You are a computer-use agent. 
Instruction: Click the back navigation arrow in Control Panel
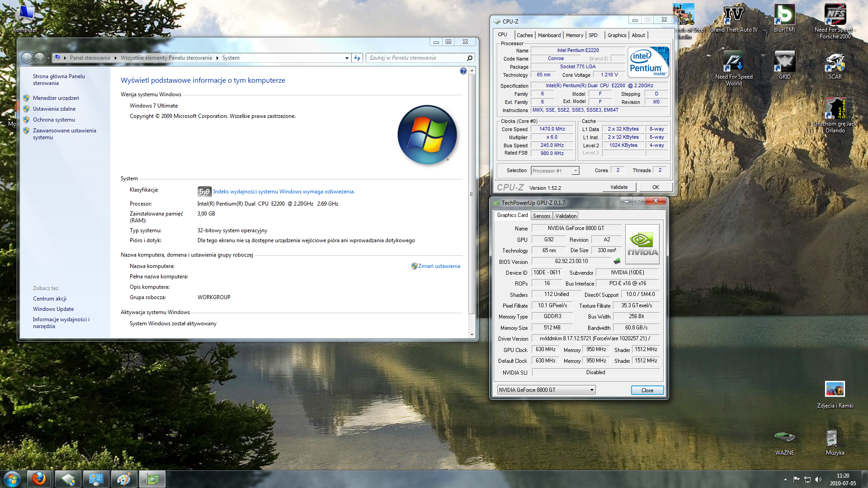coord(27,58)
